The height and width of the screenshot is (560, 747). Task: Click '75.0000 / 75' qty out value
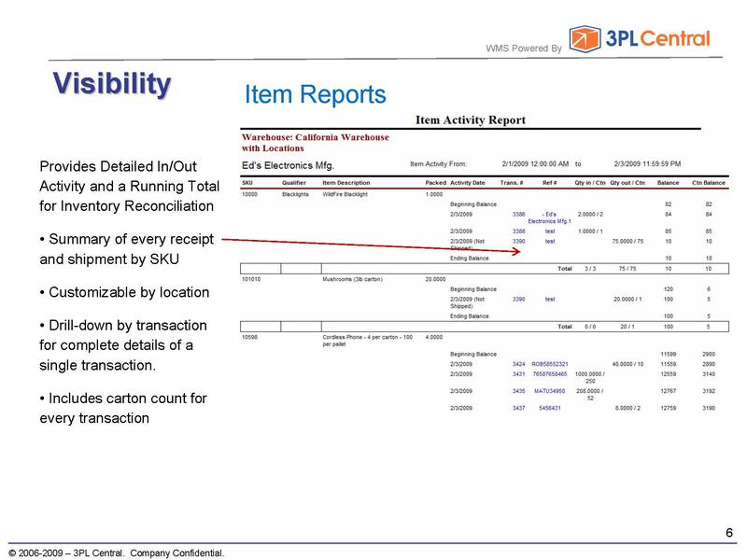click(x=627, y=242)
